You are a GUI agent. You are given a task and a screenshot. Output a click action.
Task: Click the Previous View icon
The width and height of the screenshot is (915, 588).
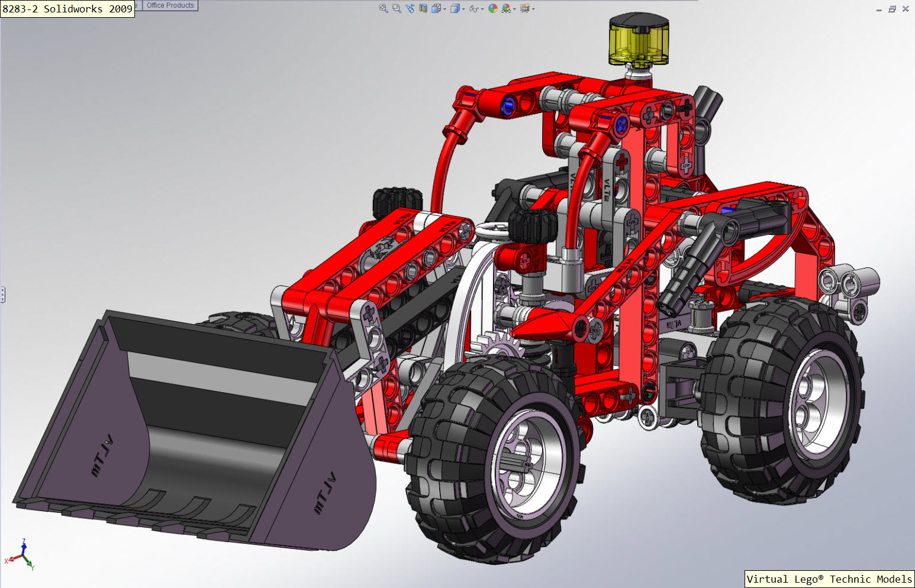point(410,8)
